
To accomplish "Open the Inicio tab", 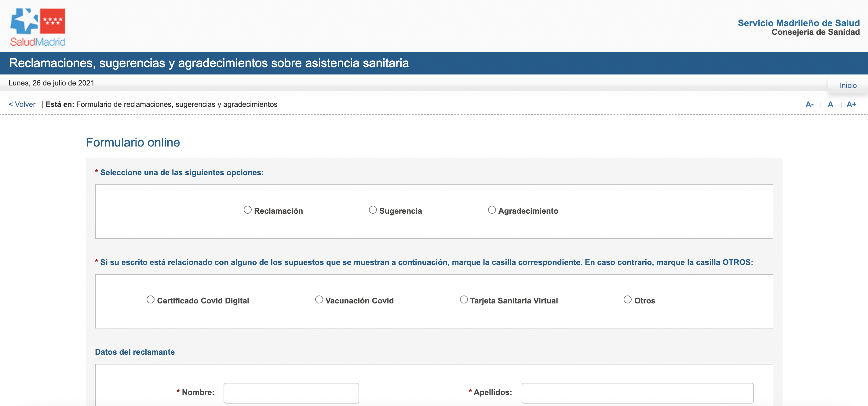I will point(848,85).
